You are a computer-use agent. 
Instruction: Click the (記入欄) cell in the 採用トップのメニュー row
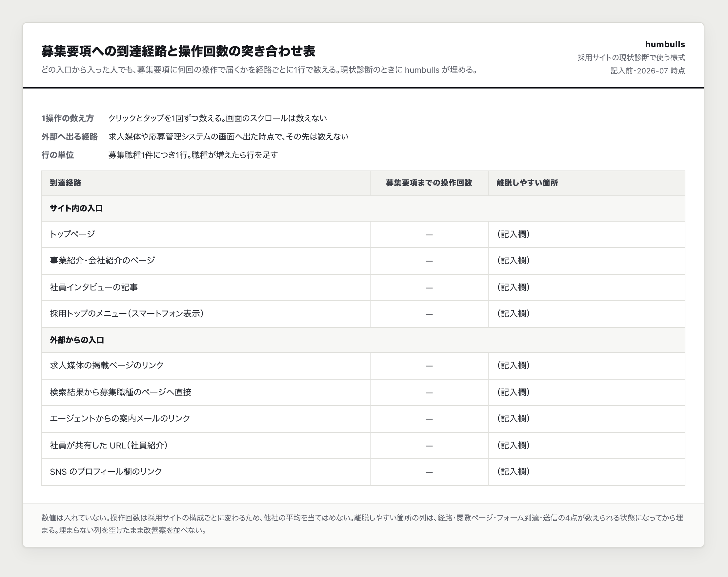[587, 314]
